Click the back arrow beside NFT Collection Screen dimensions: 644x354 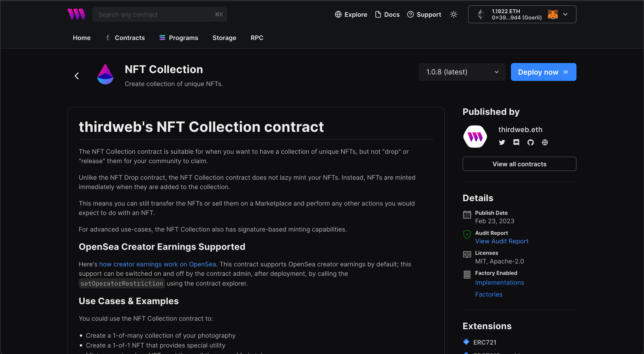77,76
